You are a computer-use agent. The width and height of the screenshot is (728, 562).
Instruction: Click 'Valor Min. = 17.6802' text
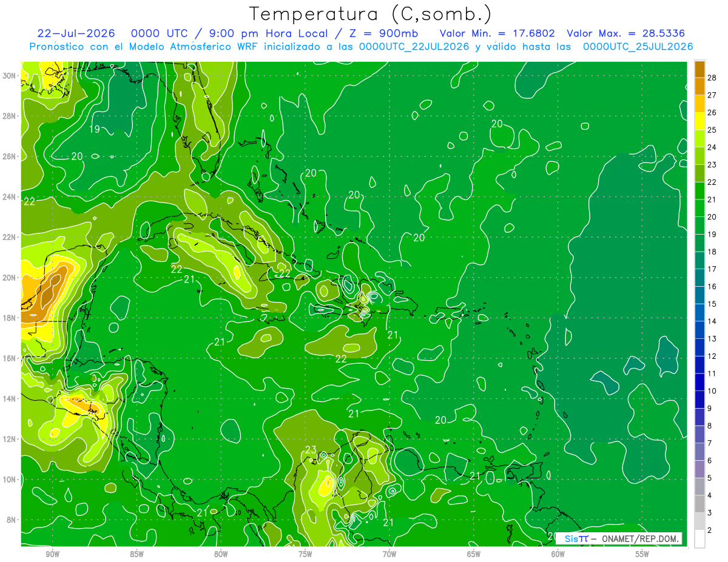pyautogui.click(x=497, y=33)
